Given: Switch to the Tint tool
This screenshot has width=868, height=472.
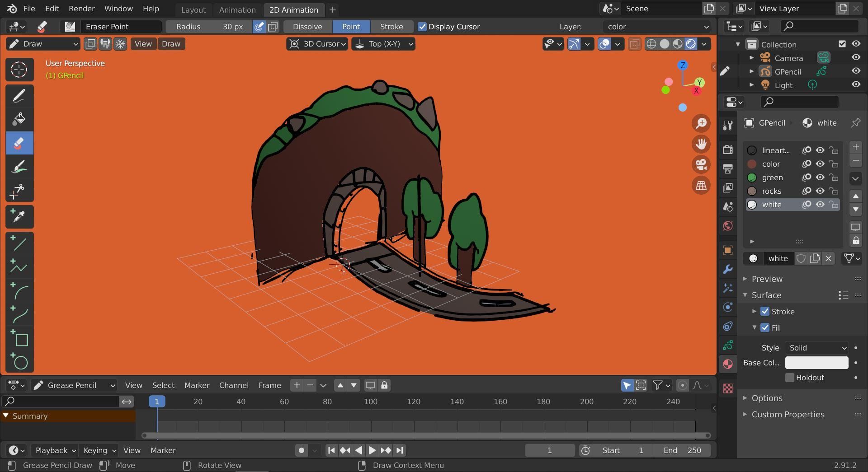Looking at the screenshot, I should pyautogui.click(x=19, y=167).
